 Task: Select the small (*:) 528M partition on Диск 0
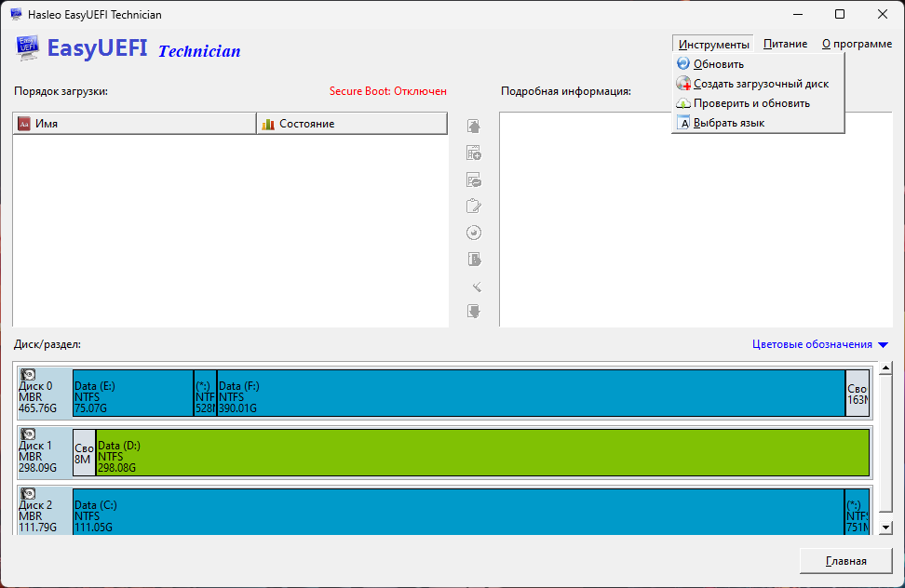[206, 394]
